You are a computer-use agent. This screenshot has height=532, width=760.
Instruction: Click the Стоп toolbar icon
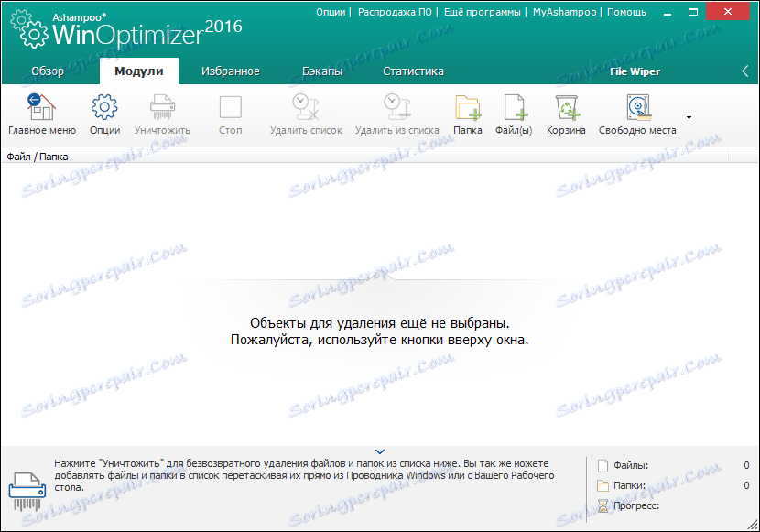point(230,114)
